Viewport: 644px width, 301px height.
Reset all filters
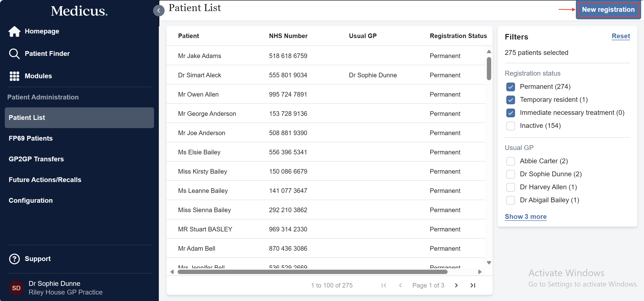click(621, 36)
